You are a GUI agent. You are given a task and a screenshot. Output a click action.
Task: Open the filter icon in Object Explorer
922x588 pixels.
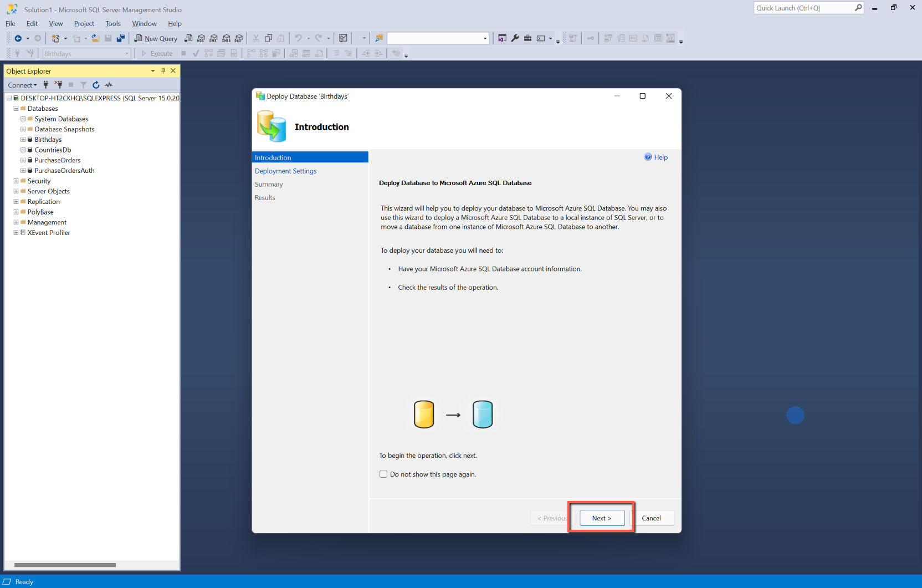point(83,85)
